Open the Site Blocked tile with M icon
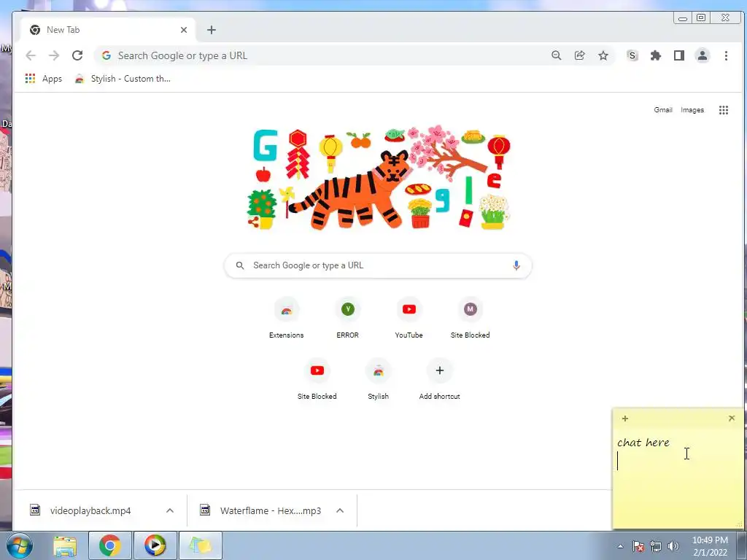Viewport: 747px width, 560px height. click(x=471, y=317)
